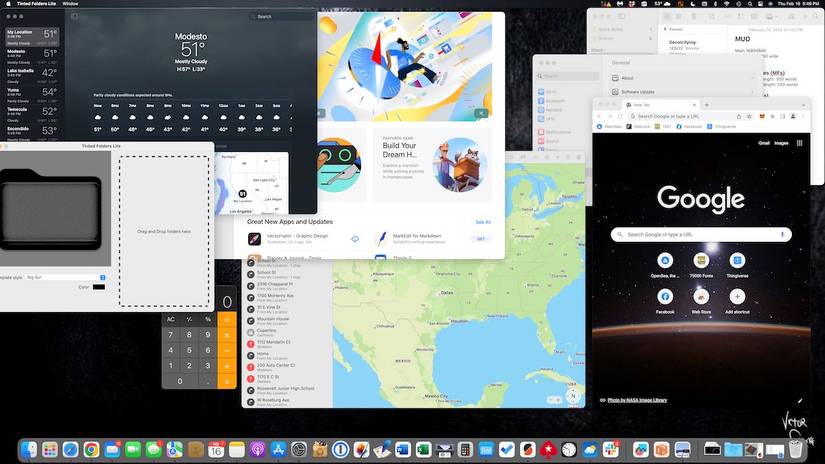Open the Build Your Dream H... featured card
The image size is (825, 464).
coord(432,165)
